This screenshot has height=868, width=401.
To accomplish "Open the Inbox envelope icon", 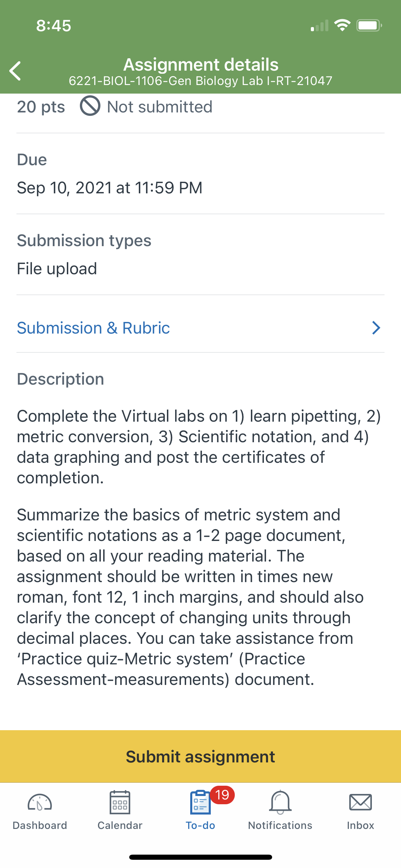I will pyautogui.click(x=361, y=802).
